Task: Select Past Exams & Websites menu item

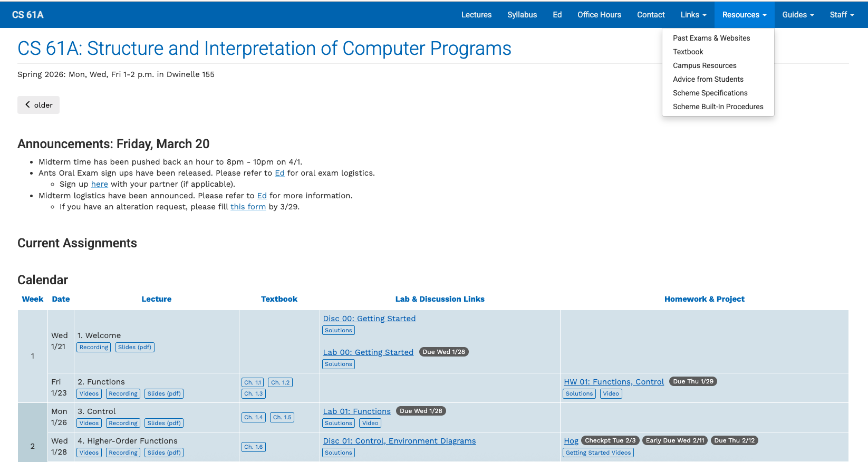Action: click(x=711, y=38)
